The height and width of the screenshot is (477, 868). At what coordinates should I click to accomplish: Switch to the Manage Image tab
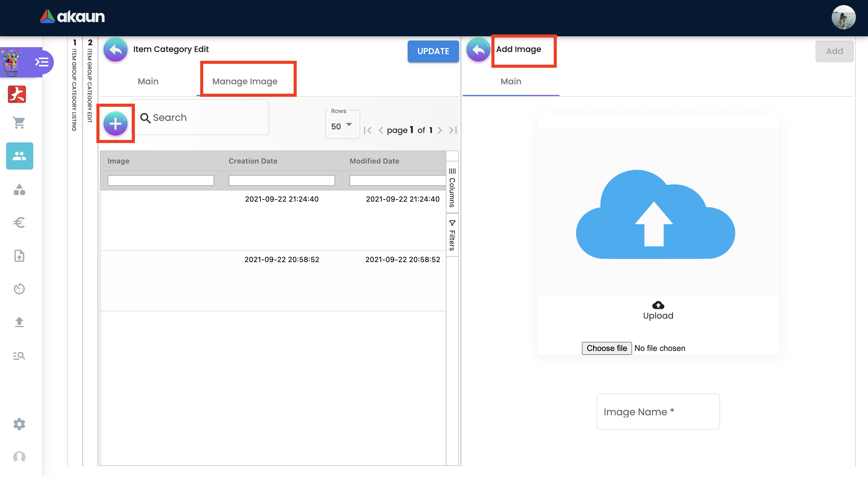(245, 81)
